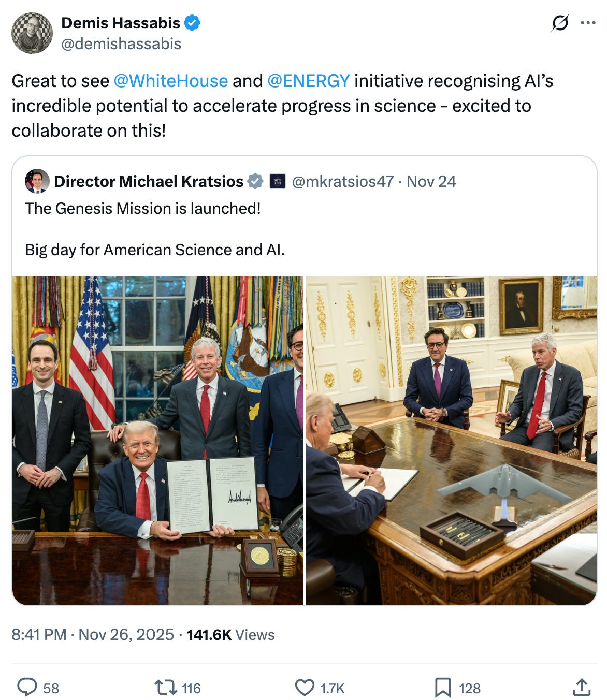The width and height of the screenshot is (607, 700).
Task: Click the reply speech bubble icon
Action: point(27,687)
